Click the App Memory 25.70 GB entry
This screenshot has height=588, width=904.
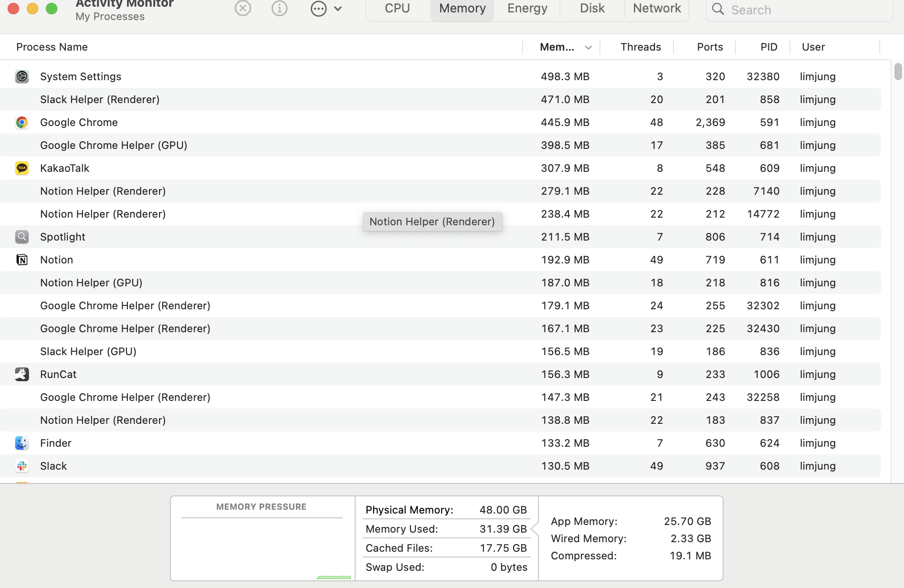click(x=631, y=521)
